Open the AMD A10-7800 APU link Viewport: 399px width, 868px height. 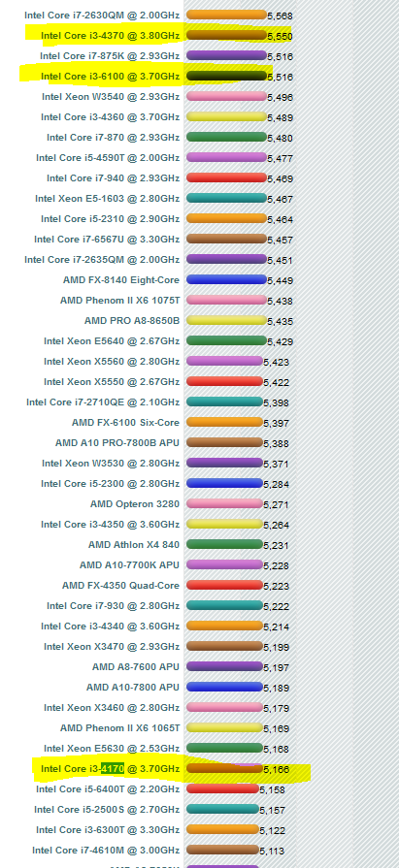[x=133, y=687]
